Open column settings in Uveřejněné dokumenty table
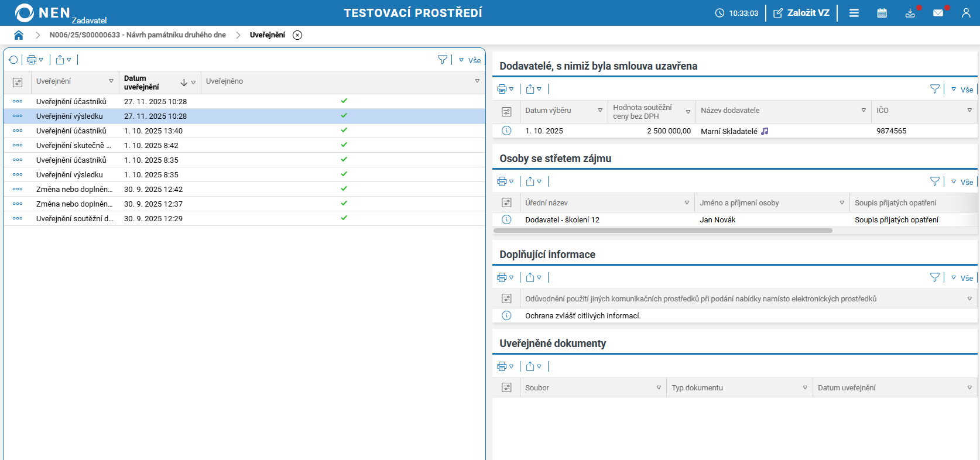This screenshot has width=980, height=460. point(506,387)
